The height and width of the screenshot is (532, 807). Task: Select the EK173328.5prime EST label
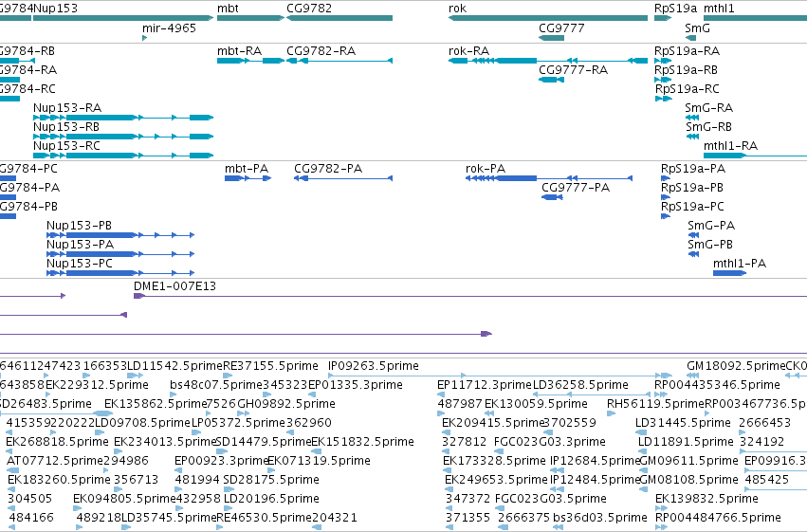tap(495, 462)
